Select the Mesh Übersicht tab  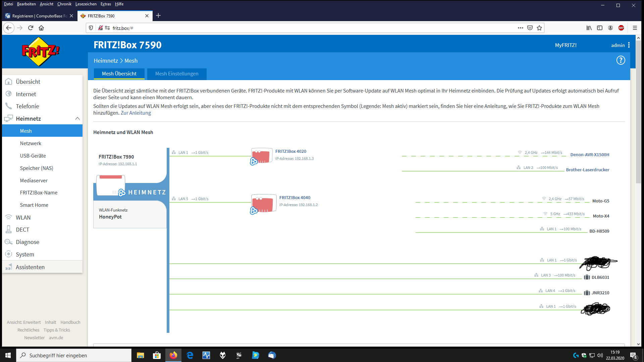pos(119,74)
